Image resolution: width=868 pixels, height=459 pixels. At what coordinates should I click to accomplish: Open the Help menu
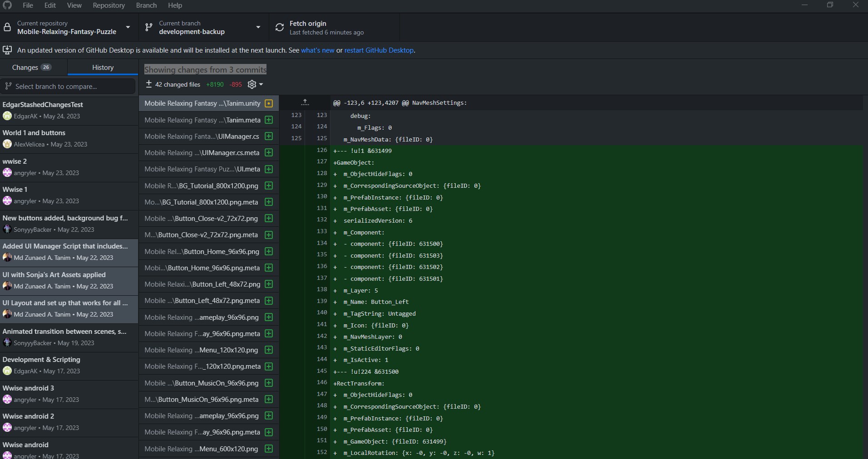(x=175, y=5)
